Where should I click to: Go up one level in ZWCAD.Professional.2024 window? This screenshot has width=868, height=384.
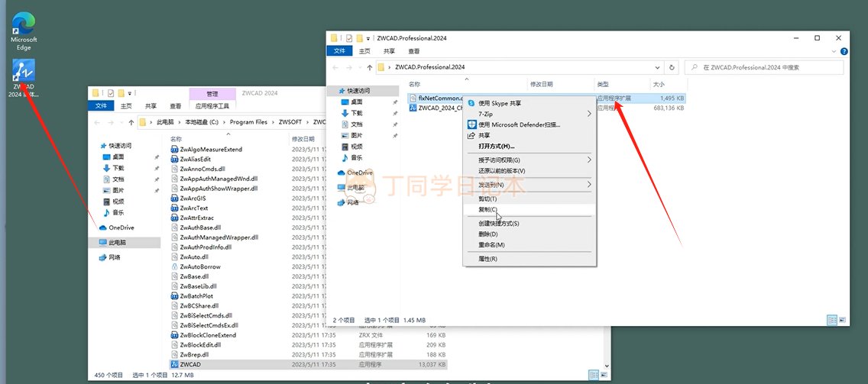point(369,67)
